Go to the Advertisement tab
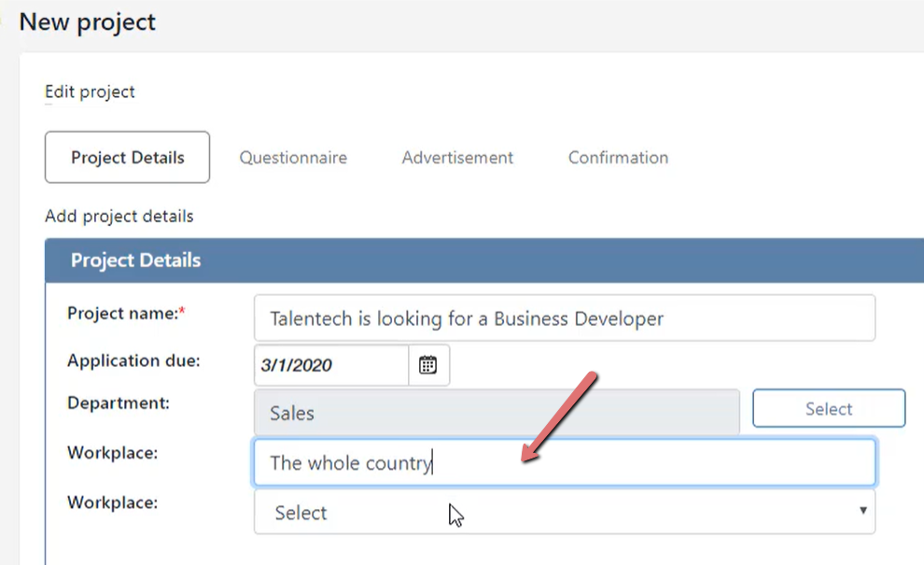 (457, 158)
